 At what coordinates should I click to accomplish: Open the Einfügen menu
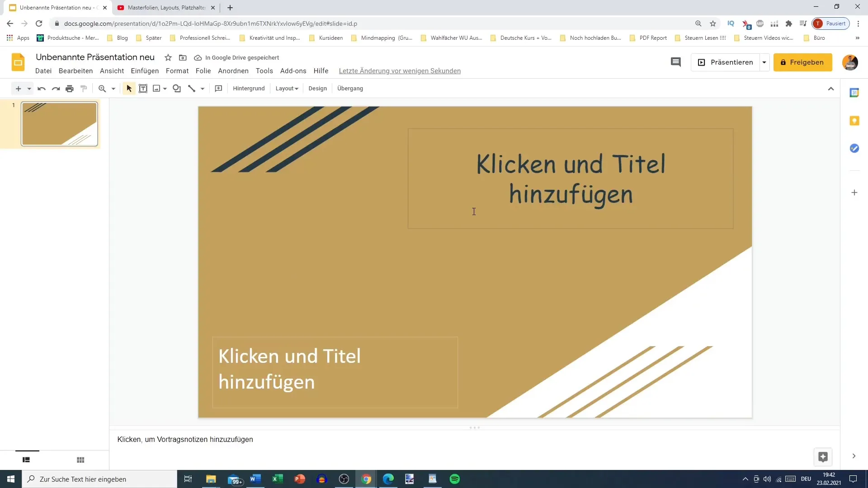(x=144, y=70)
